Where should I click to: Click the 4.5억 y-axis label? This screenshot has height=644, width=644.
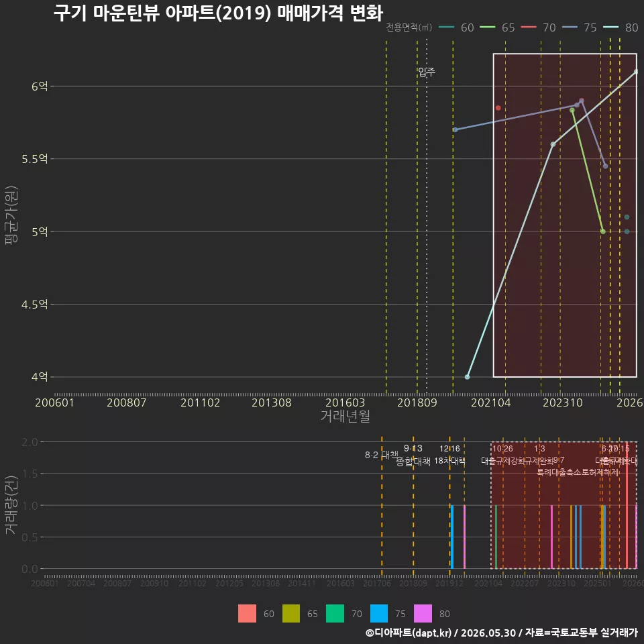(34, 305)
